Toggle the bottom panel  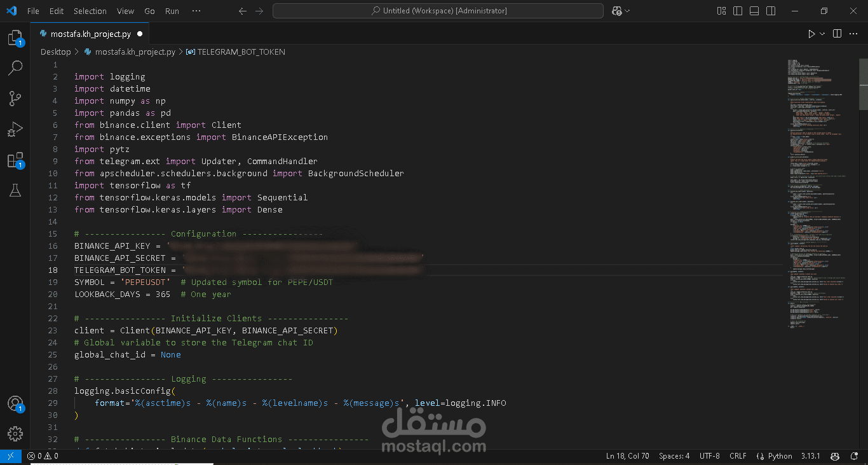[x=754, y=11]
